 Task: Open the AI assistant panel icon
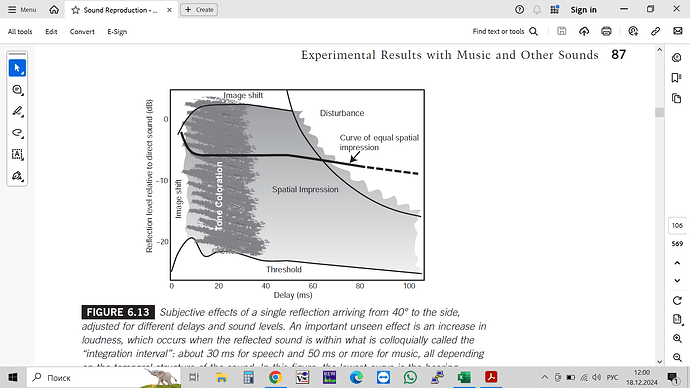(x=677, y=58)
